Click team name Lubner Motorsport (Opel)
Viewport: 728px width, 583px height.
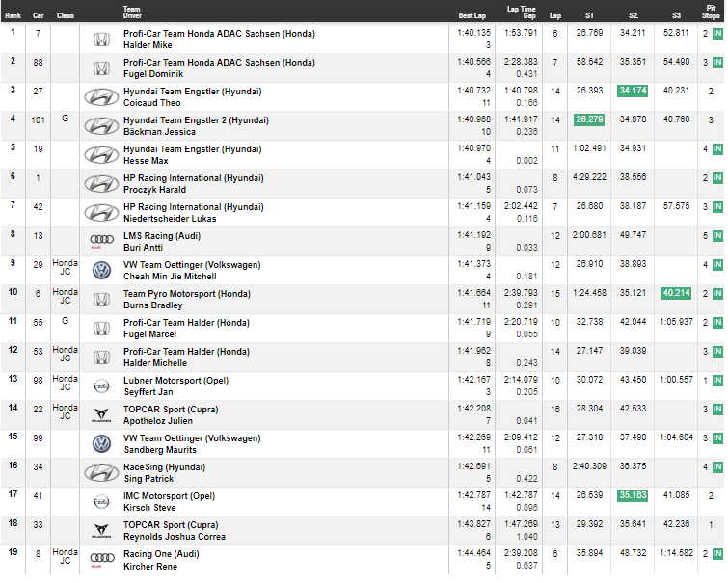(x=175, y=381)
